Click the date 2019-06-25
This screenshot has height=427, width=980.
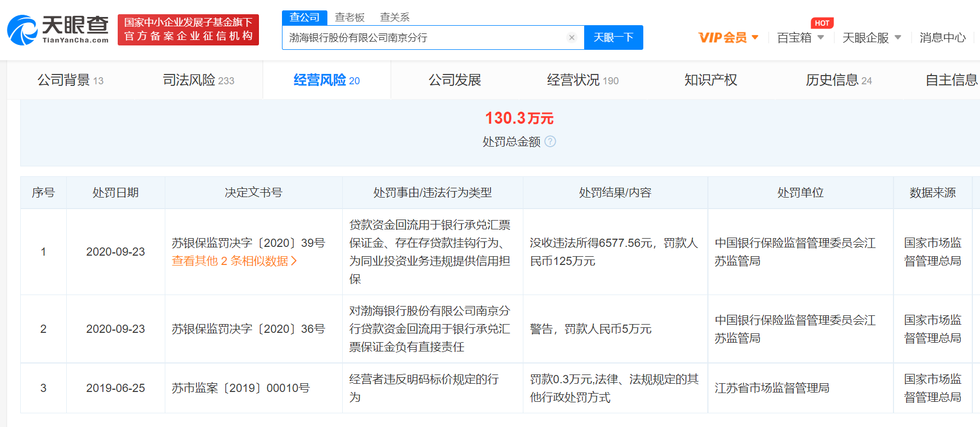(116, 388)
